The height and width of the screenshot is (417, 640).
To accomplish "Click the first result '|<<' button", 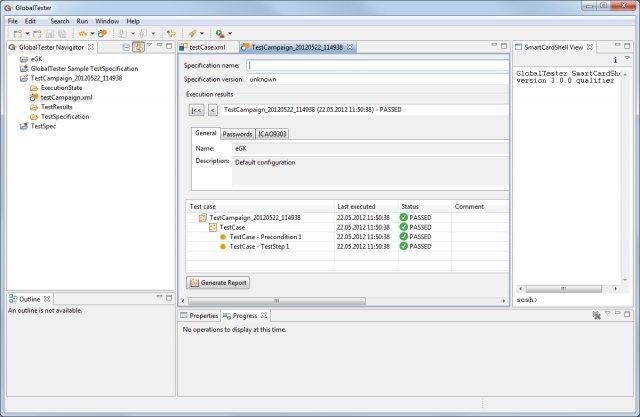I will click(x=196, y=109).
